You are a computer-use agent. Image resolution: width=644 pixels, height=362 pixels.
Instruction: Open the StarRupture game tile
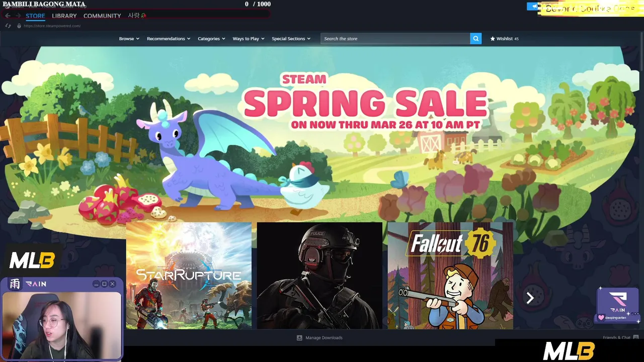pos(189,276)
